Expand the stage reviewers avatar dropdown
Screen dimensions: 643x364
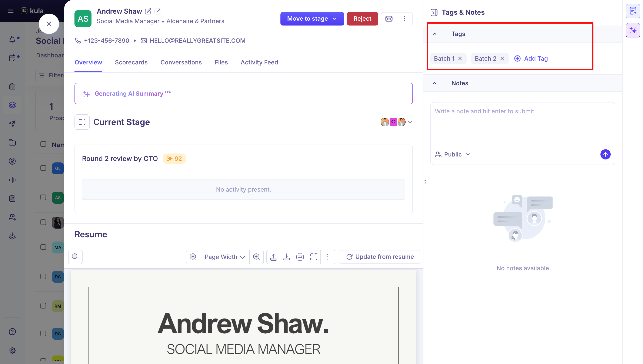[410, 122]
